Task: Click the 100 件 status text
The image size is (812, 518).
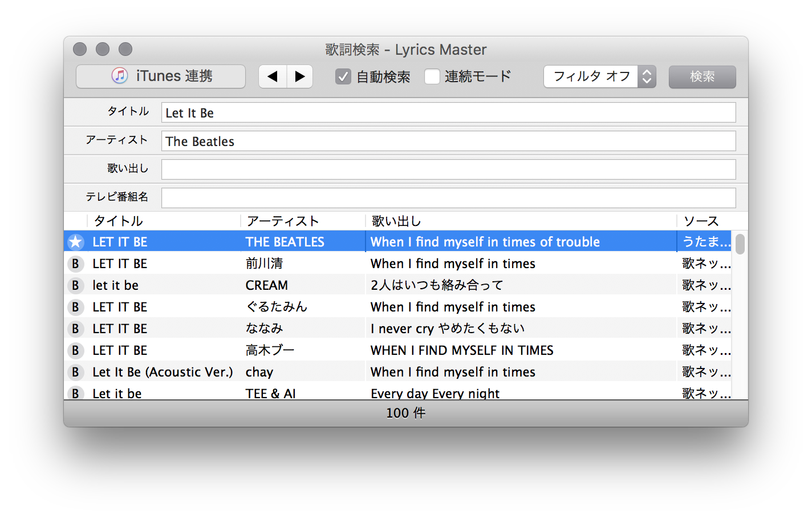Action: point(405,413)
